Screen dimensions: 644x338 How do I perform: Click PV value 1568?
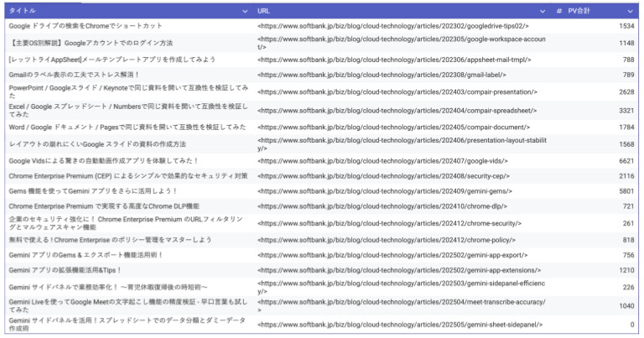pyautogui.click(x=626, y=144)
